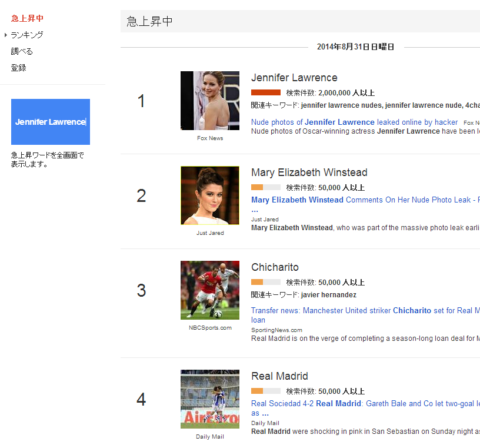Screen dimensions: 480x448
Task: Click the '検索件数: 2,000,000 人以上' text
Action: (331, 93)
